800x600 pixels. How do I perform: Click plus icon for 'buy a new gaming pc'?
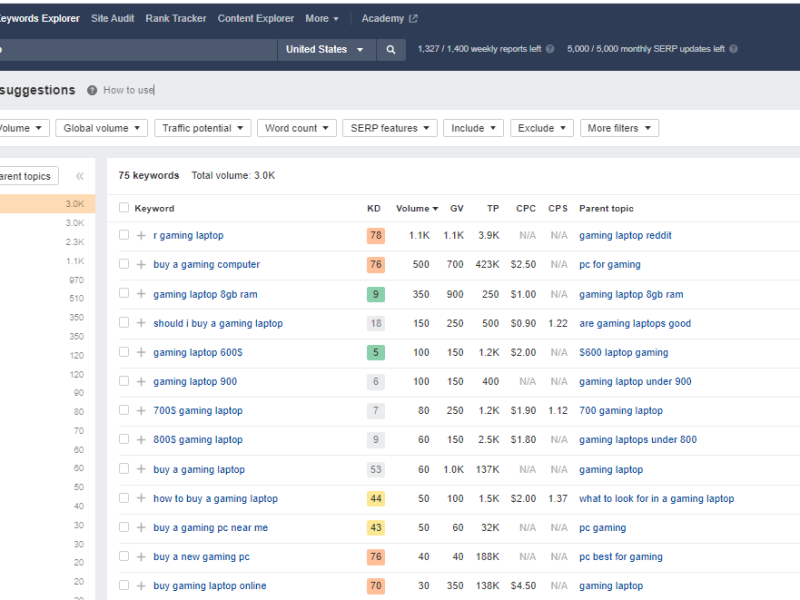(x=141, y=557)
